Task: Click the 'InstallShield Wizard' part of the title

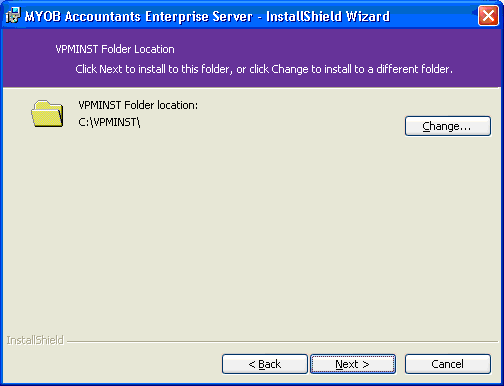Action: (x=328, y=16)
